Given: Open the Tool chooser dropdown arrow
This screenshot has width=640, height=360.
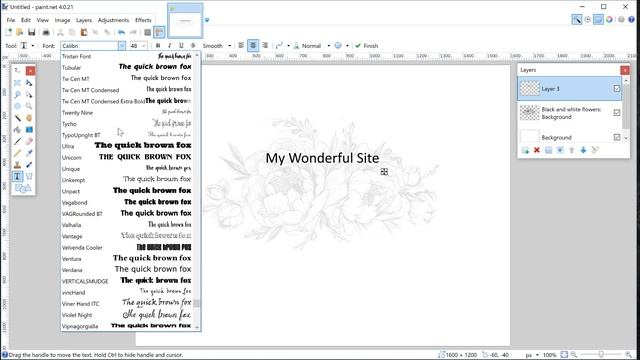Looking at the screenshot, I should [x=33, y=46].
